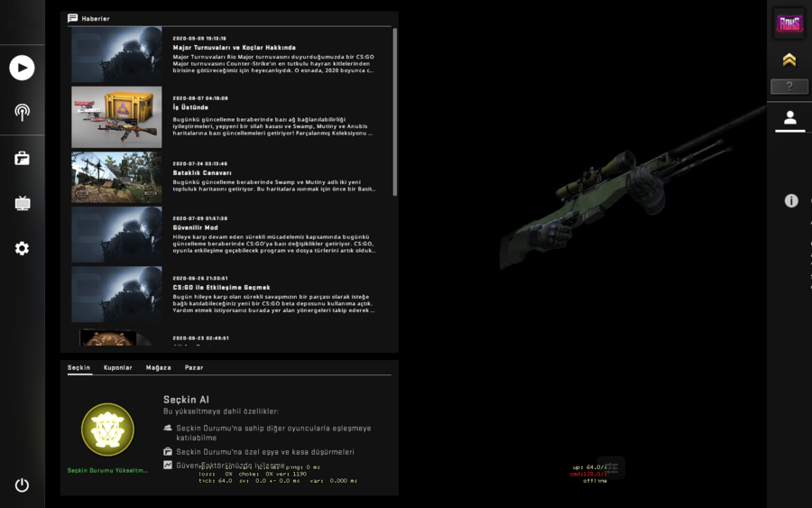Viewport: 812px width, 508px height.
Task: Click the Swamp map thumbnail
Action: click(116, 177)
